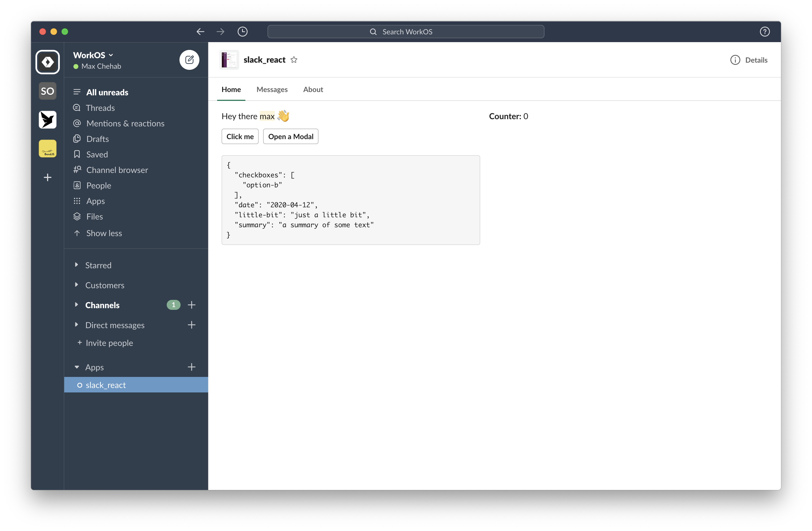Star the slack_react app
812x531 pixels.
(x=294, y=60)
